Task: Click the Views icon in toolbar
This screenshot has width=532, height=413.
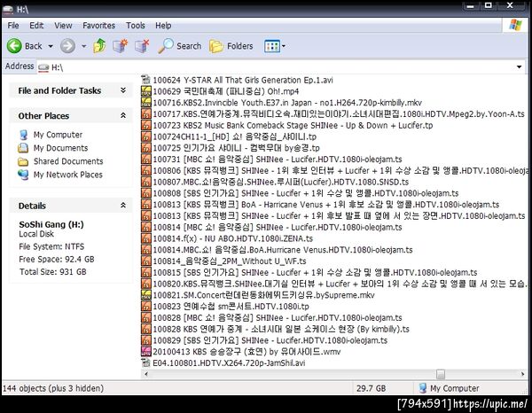Action: click(272, 46)
